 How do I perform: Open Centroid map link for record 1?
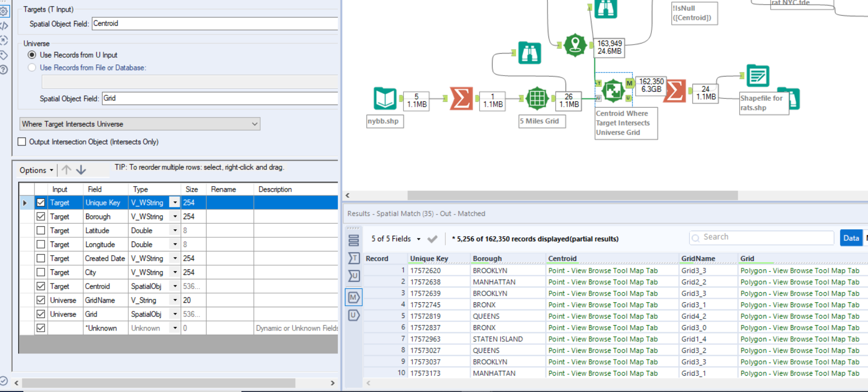point(603,271)
